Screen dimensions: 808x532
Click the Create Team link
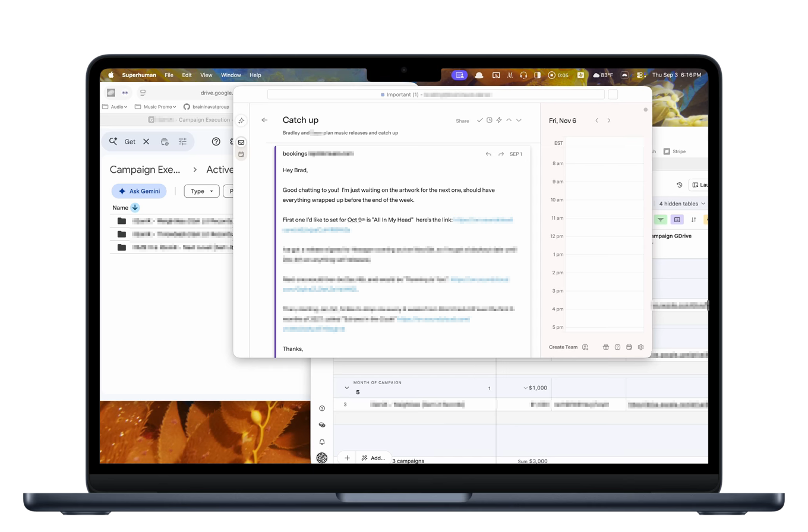pyautogui.click(x=563, y=347)
